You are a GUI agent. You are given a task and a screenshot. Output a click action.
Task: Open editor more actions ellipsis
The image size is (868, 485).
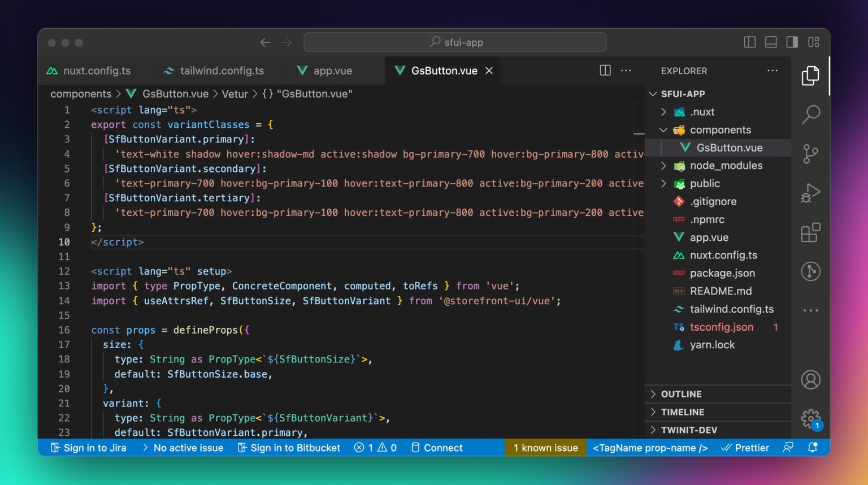[x=626, y=71]
